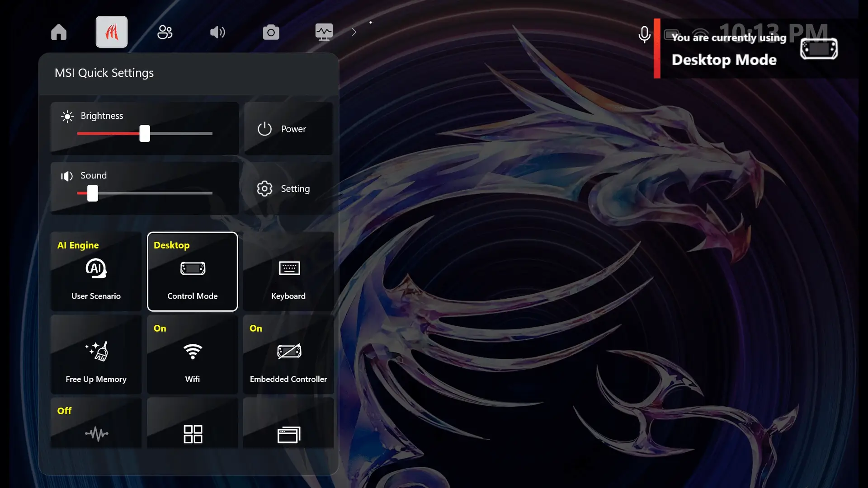The height and width of the screenshot is (488, 868).
Task: Open the audio speaker tab icon
Action: [x=217, y=32]
